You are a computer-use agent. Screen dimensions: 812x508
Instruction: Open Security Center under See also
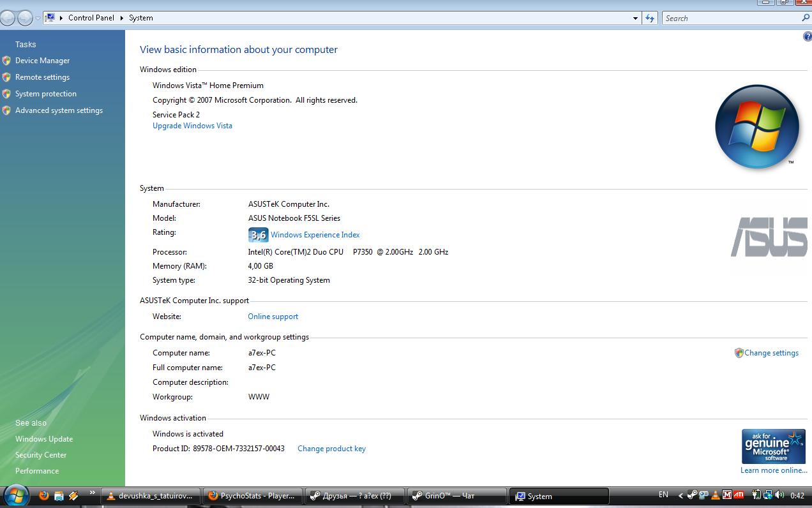click(x=41, y=455)
